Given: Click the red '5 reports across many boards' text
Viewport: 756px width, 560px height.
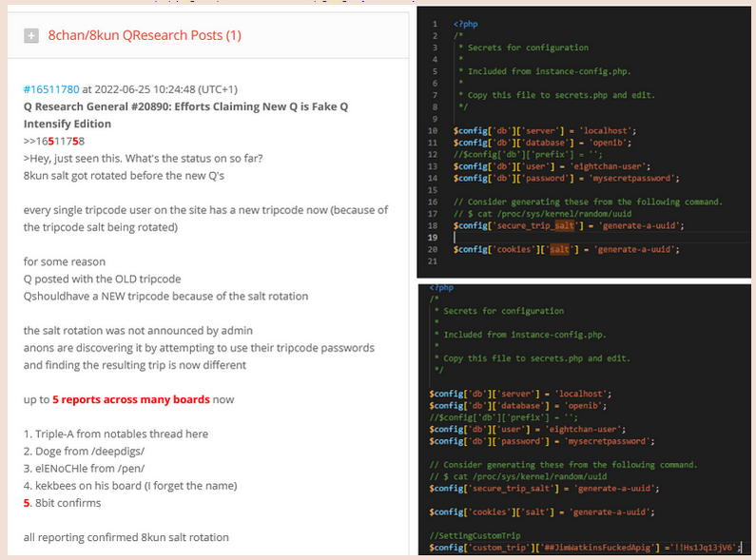Looking at the screenshot, I should click(131, 399).
